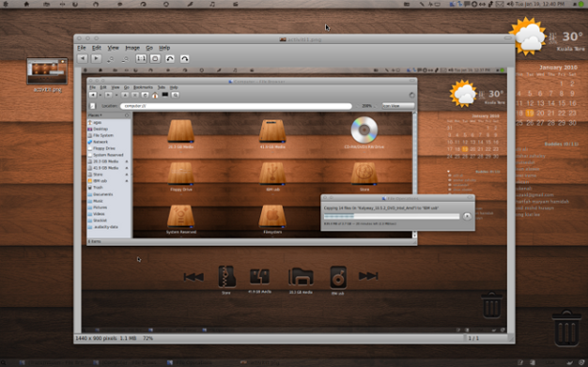Screen dimensions: 588x367
Task: Select date 19 in the calendar widget
Action: pyautogui.click(x=530, y=113)
